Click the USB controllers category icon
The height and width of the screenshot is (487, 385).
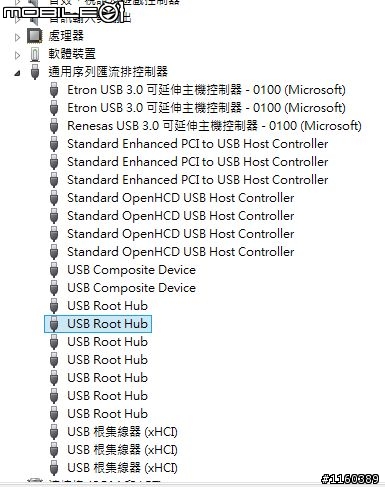tap(35, 72)
